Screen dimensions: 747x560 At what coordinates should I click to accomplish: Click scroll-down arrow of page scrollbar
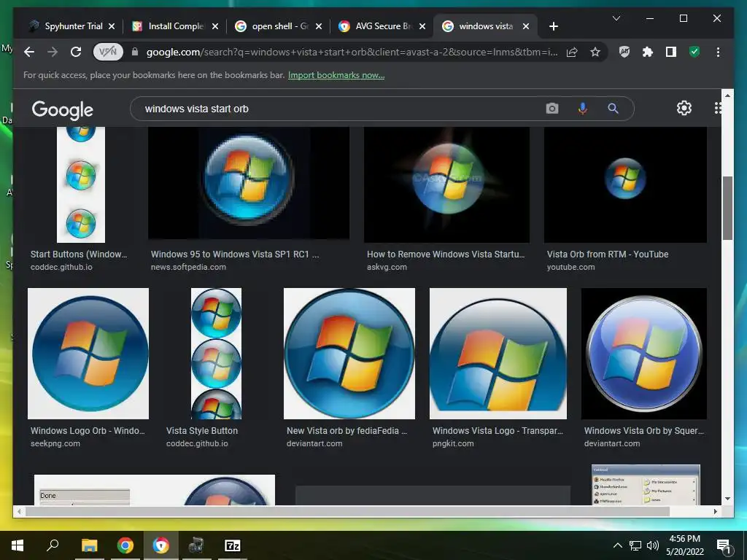727,499
